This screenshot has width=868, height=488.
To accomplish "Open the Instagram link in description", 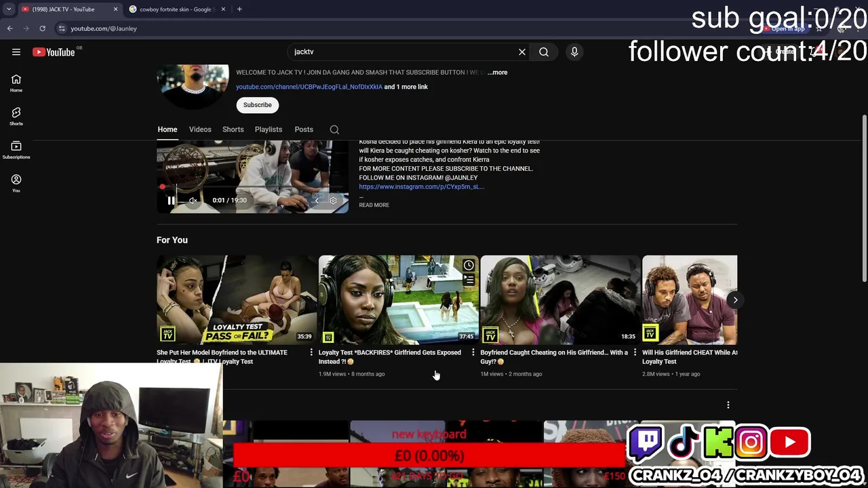I will tap(421, 186).
